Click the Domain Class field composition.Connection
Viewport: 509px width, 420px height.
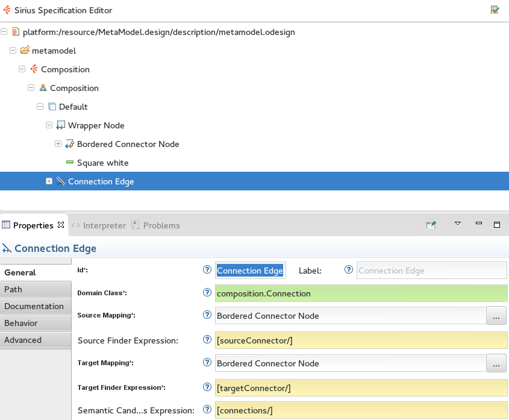[x=361, y=293]
